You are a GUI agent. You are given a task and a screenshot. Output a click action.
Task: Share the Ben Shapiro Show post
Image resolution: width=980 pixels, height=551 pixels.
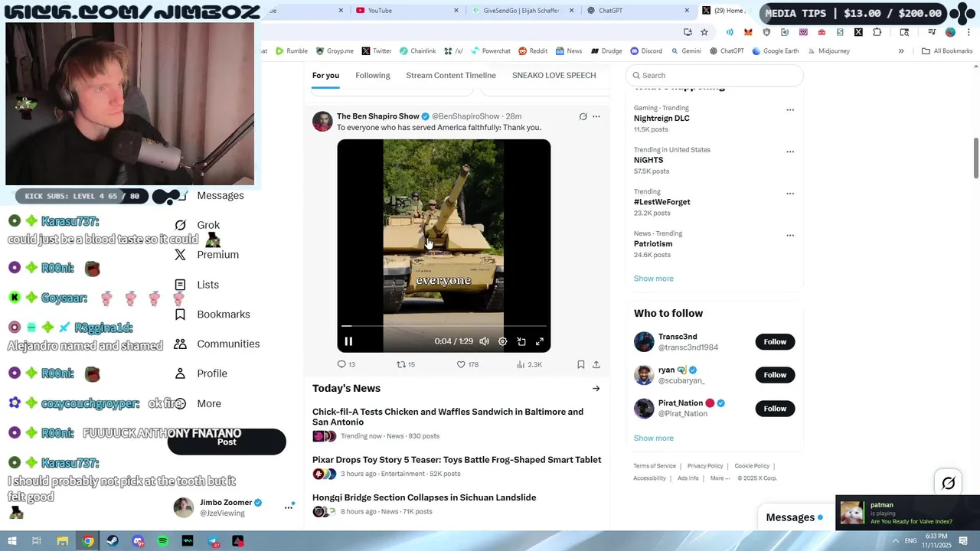(x=596, y=364)
